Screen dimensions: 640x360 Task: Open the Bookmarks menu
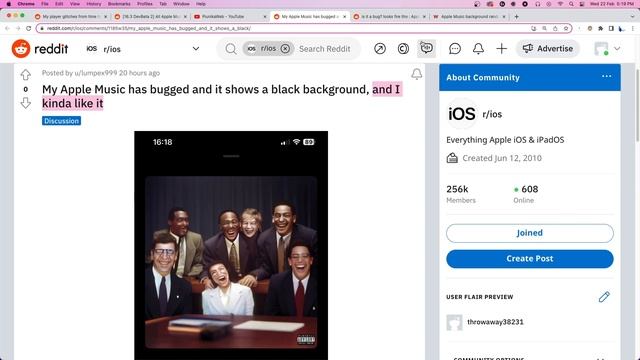pyautogui.click(x=119, y=4)
